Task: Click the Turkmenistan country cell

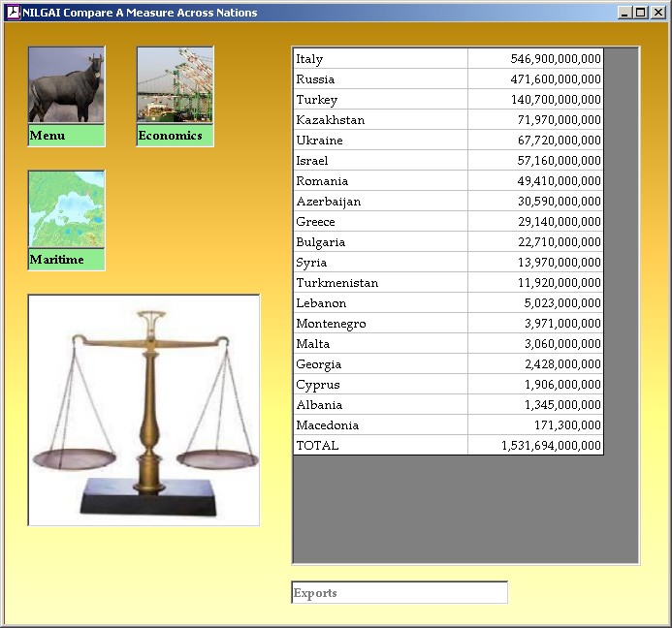Action: click(380, 283)
